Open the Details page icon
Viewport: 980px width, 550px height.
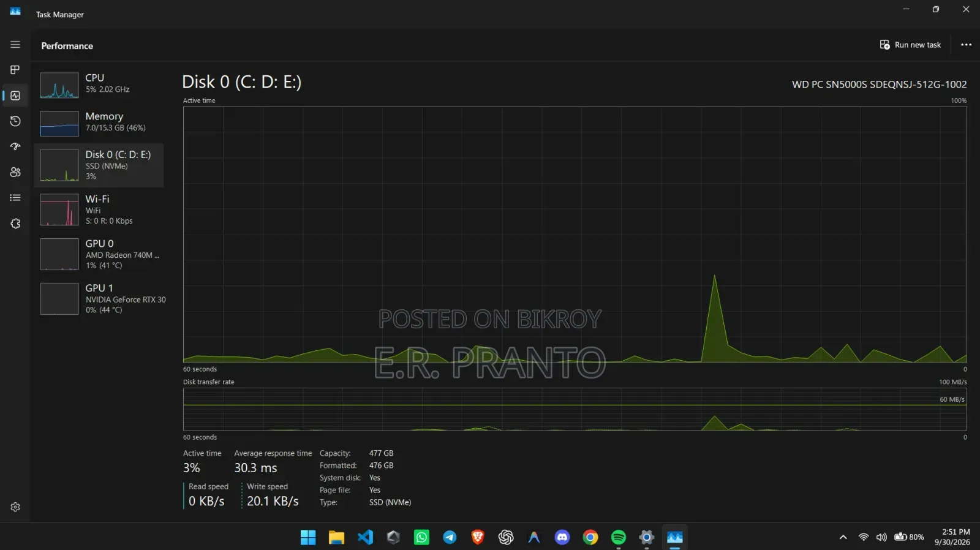15,198
